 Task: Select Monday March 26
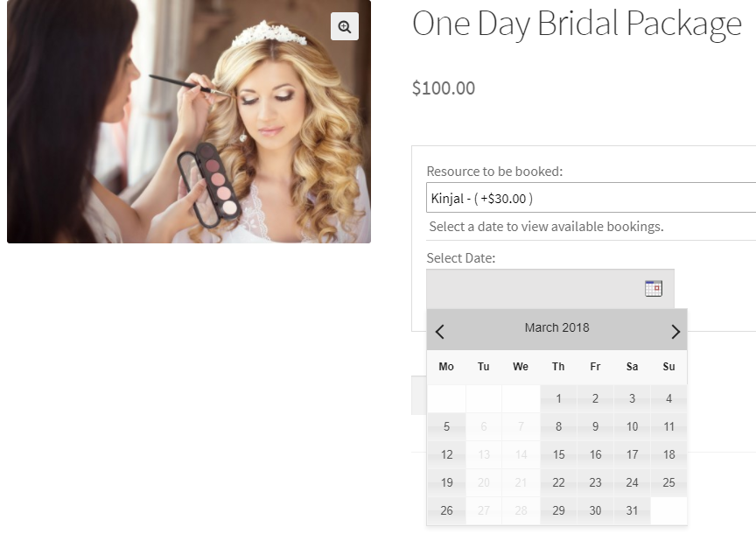point(446,510)
